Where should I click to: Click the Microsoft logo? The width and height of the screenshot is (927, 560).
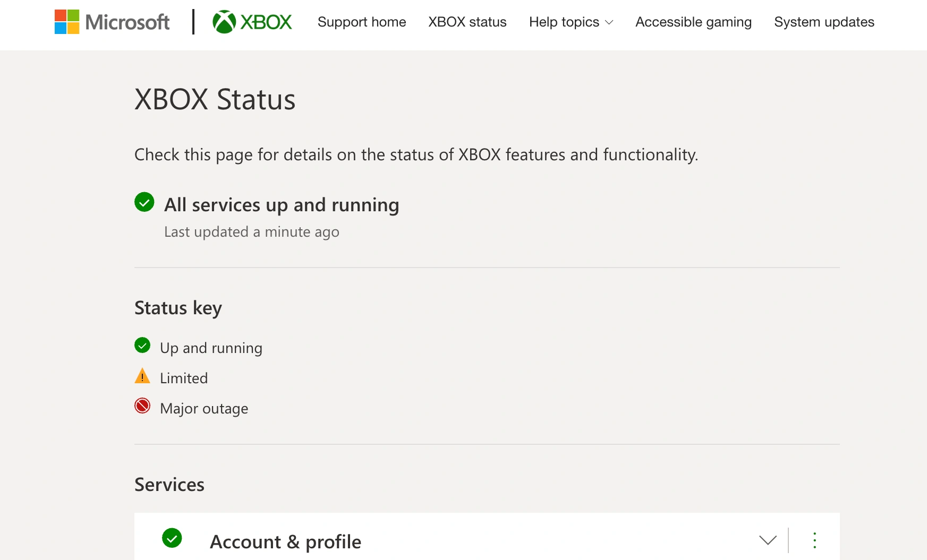click(112, 22)
